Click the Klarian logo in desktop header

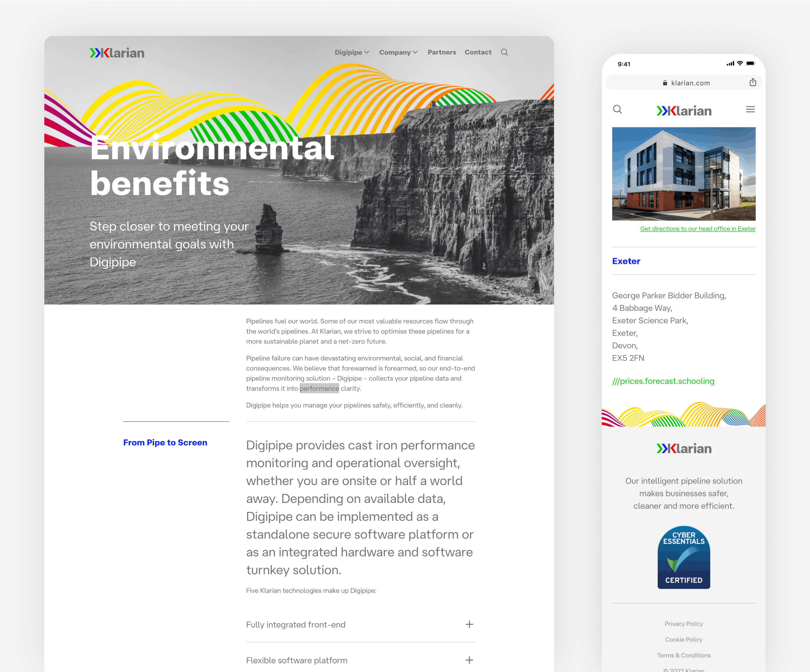117,53
